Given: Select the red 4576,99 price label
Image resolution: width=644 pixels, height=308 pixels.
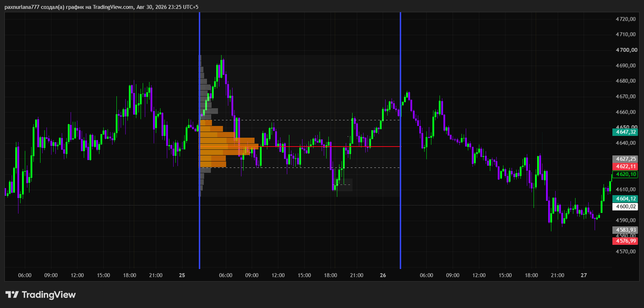Looking at the screenshot, I should click(x=625, y=241).
